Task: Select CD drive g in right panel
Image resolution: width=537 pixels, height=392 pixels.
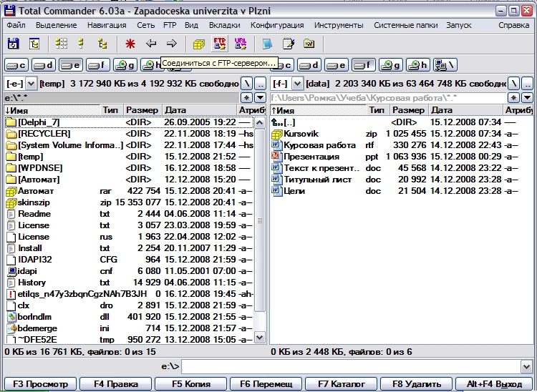Action: (x=391, y=65)
